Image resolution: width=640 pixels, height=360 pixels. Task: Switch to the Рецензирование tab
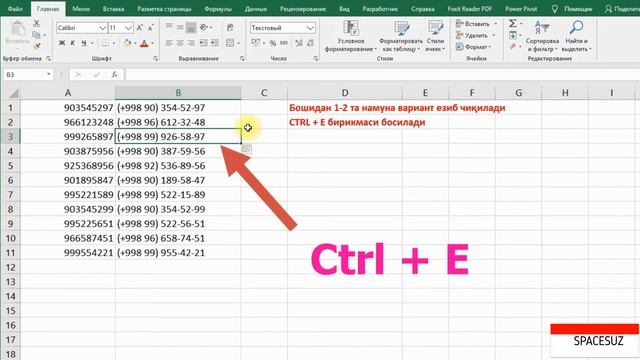pos(303,9)
